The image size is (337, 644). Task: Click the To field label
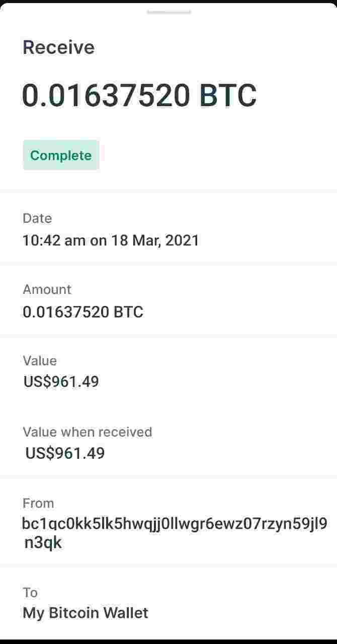tap(30, 592)
